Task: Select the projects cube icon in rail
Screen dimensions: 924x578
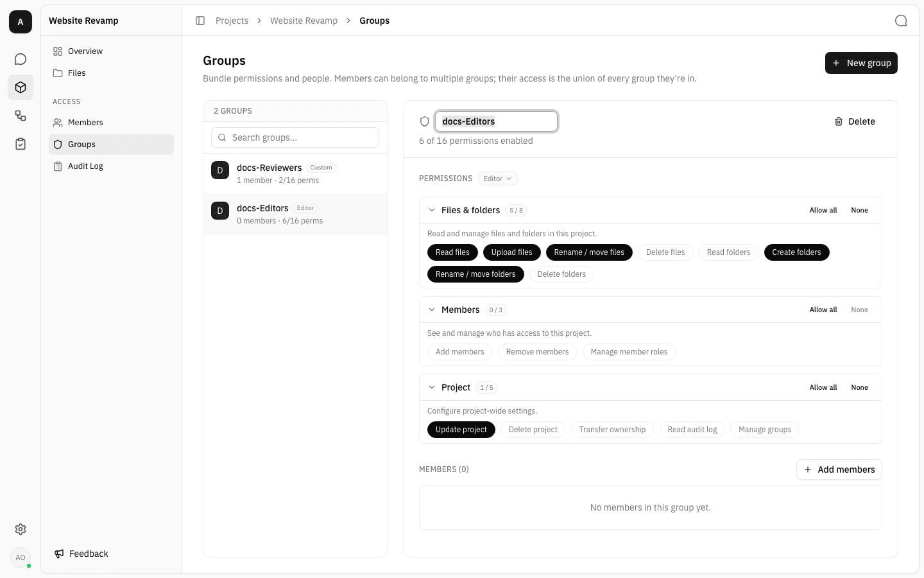Action: (21, 87)
